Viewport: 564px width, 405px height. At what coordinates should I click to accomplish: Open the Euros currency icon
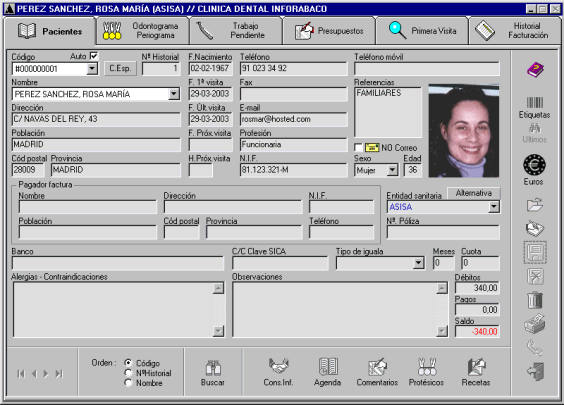point(534,165)
